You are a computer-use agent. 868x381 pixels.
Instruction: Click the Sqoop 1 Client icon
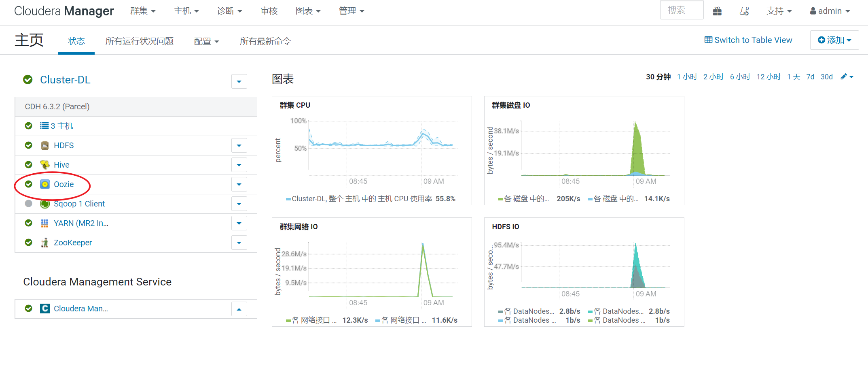tap(45, 204)
